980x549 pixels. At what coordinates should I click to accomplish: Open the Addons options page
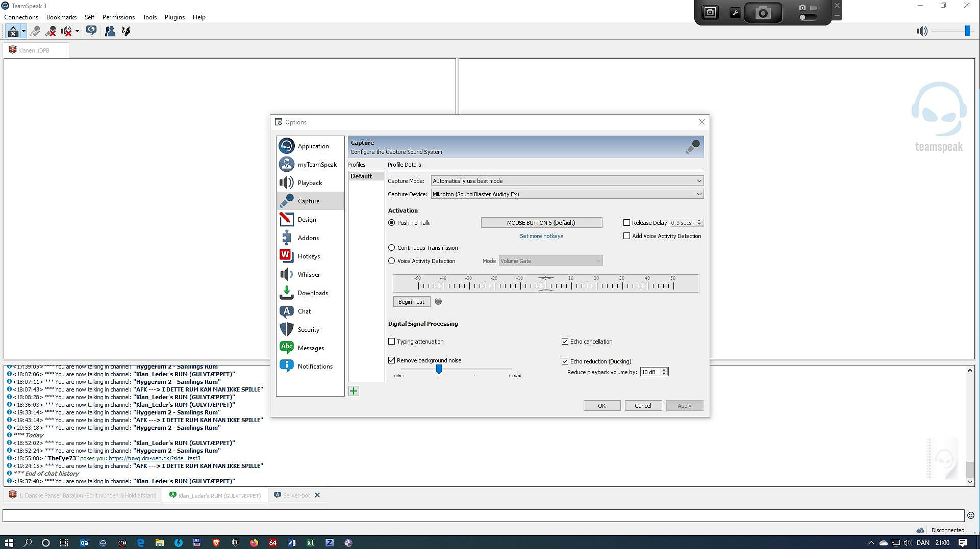click(x=308, y=238)
